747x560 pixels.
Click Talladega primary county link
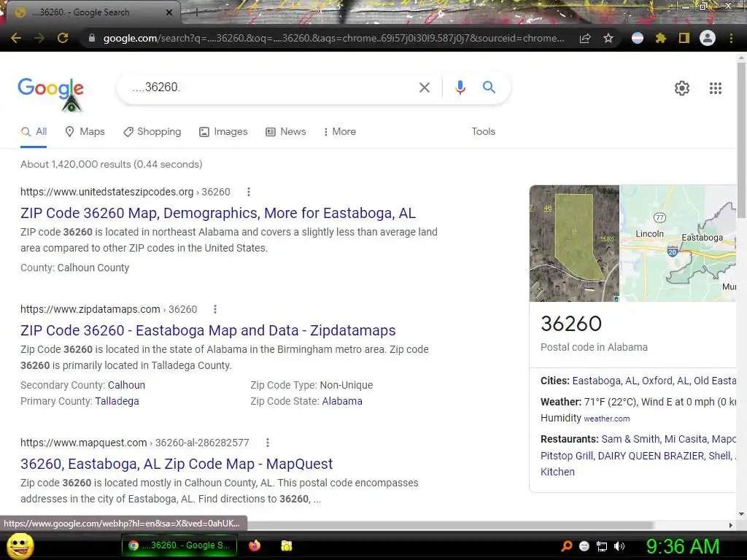(x=117, y=402)
